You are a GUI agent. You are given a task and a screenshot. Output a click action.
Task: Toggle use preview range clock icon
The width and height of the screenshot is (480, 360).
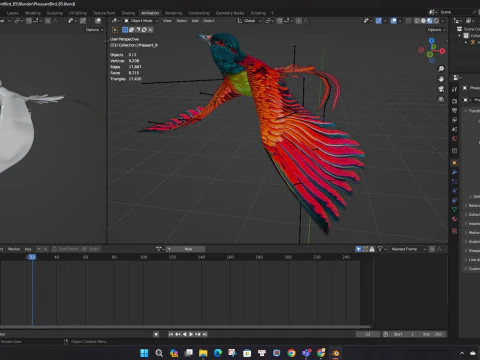coord(386,334)
